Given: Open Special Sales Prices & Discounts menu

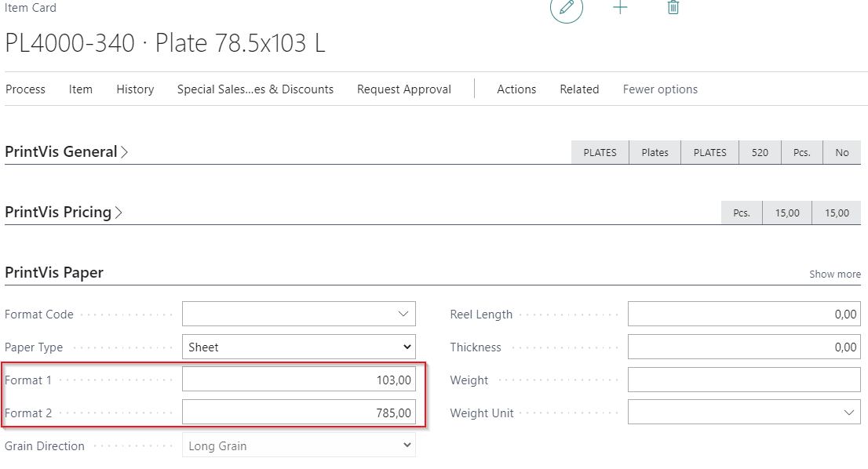Looking at the screenshot, I should [x=255, y=89].
